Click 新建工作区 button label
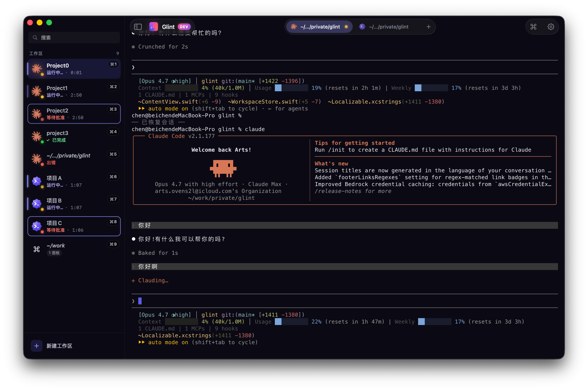 click(x=59, y=346)
